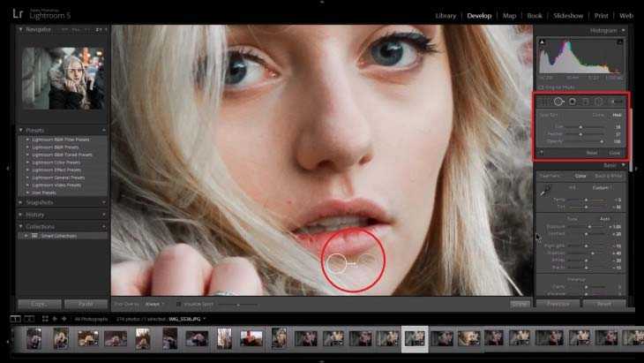Select the Spot Removal tool icon

(558, 102)
